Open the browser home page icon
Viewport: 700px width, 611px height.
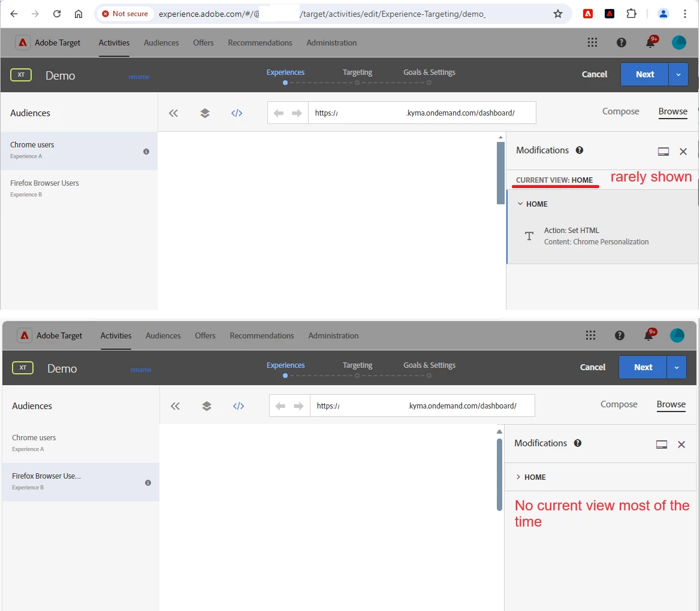pyautogui.click(x=79, y=14)
